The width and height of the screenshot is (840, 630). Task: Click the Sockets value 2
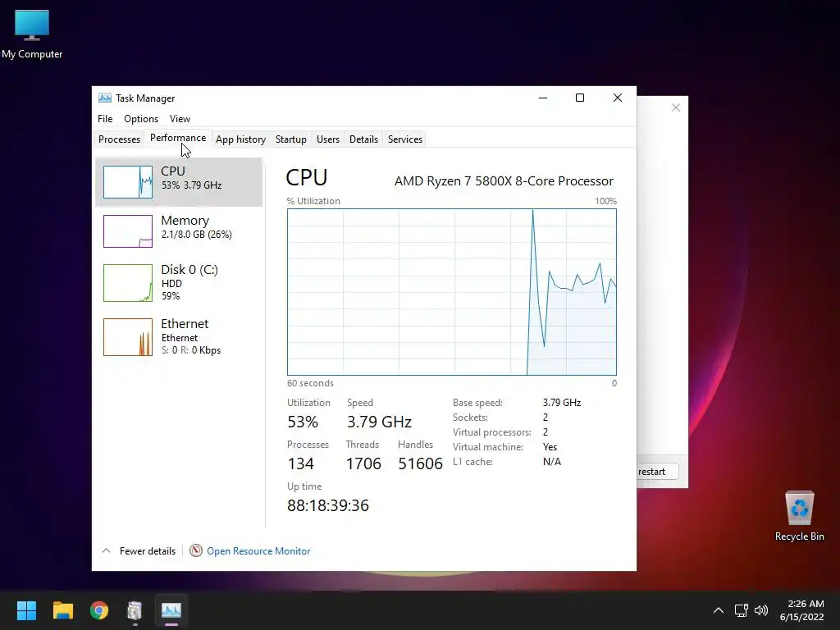point(546,418)
